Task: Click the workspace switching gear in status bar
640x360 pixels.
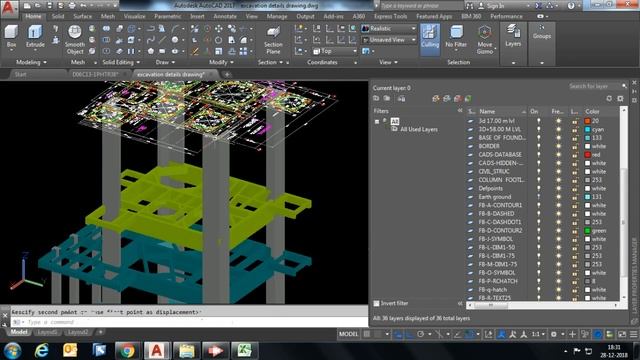Action: (x=553, y=334)
